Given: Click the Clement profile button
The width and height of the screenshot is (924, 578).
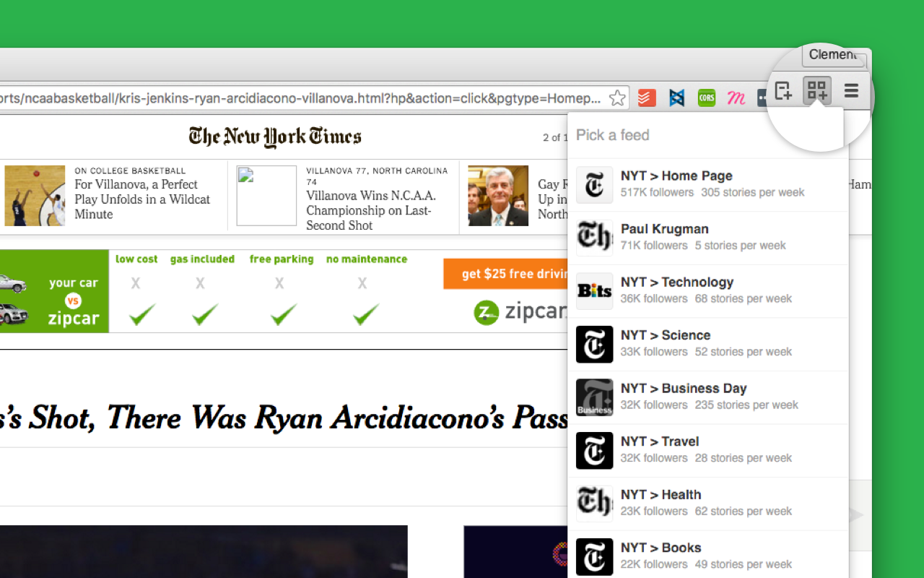Looking at the screenshot, I should point(833,55).
